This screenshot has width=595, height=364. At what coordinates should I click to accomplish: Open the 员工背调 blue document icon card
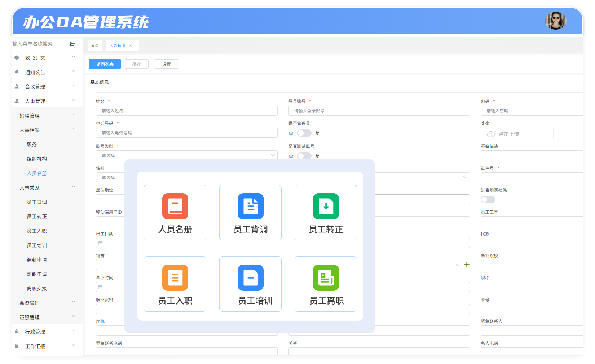tap(250, 213)
